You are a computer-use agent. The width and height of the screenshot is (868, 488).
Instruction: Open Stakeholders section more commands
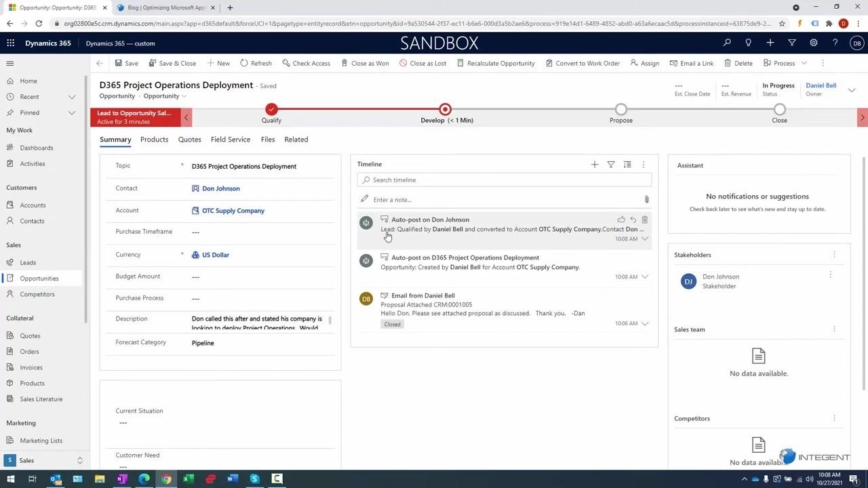tap(834, 255)
